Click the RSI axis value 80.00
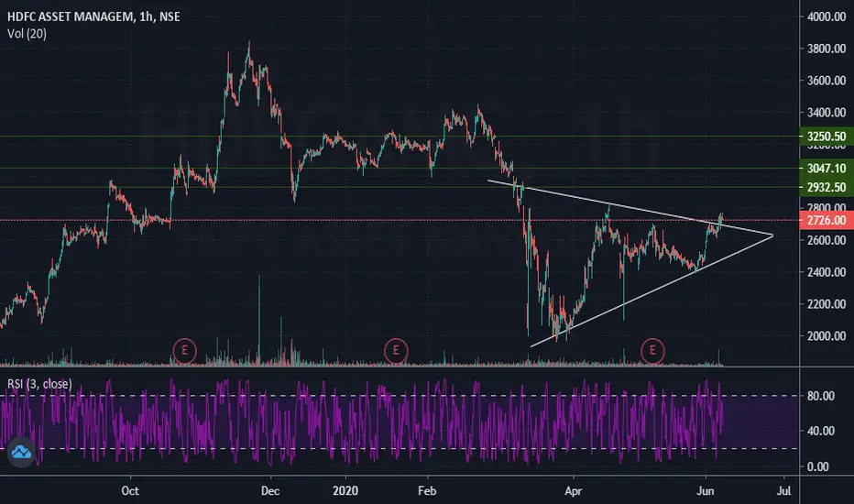 click(821, 396)
